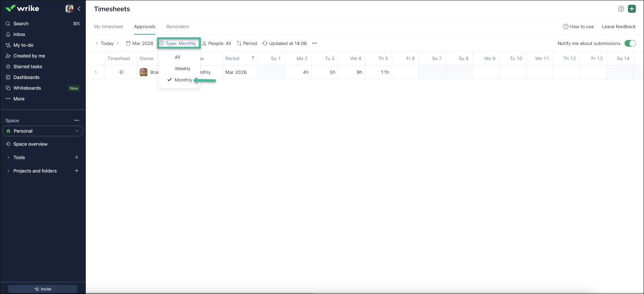Add a new project or folder

77,171
